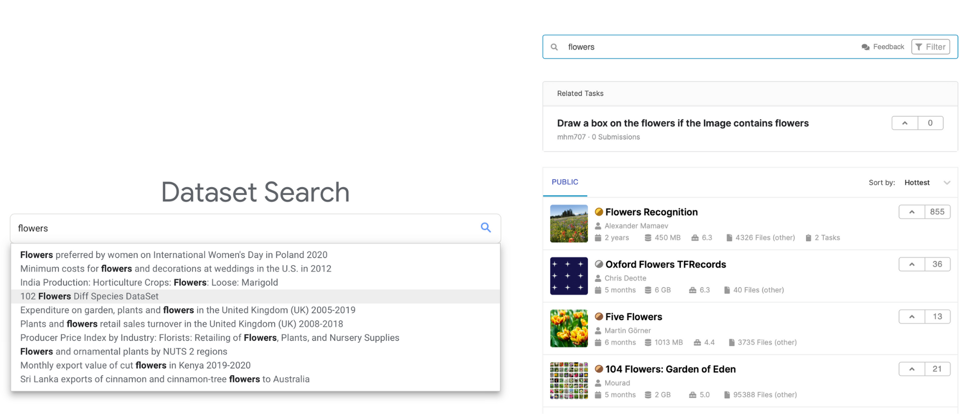
Task: Click the Five Flowers tulip thumbnail
Action: (x=569, y=329)
